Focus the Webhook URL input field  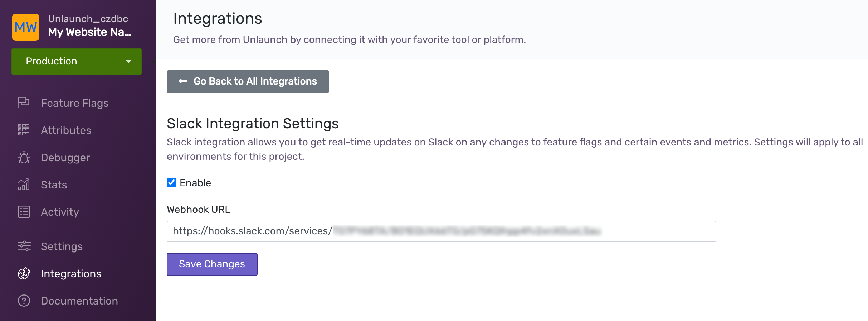pos(441,231)
